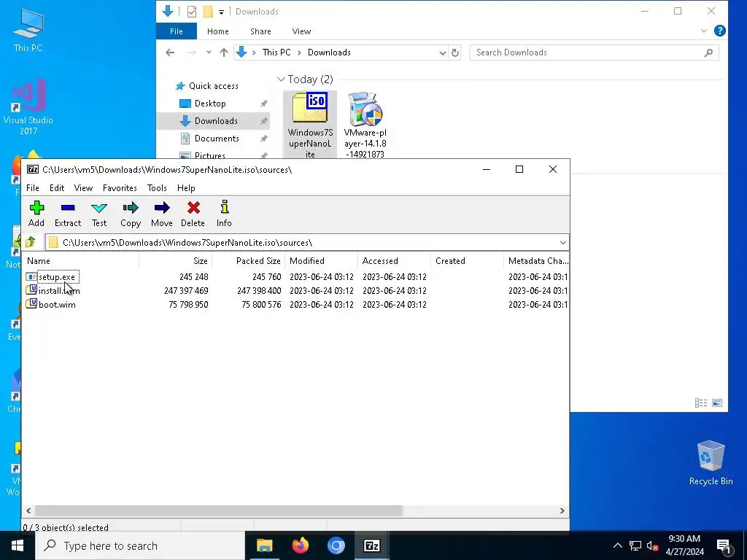Open the Home ribbon tab in Explorer
This screenshot has height=560, width=747.
[217, 31]
